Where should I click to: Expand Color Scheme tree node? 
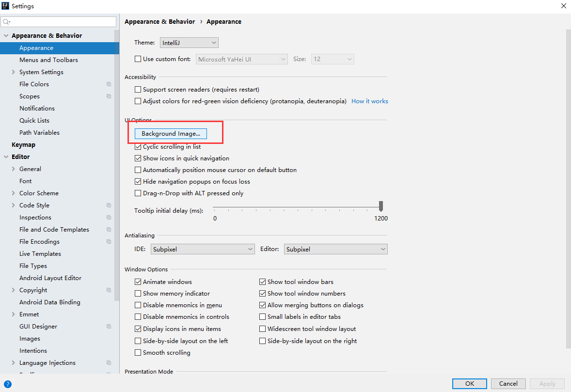click(x=14, y=193)
